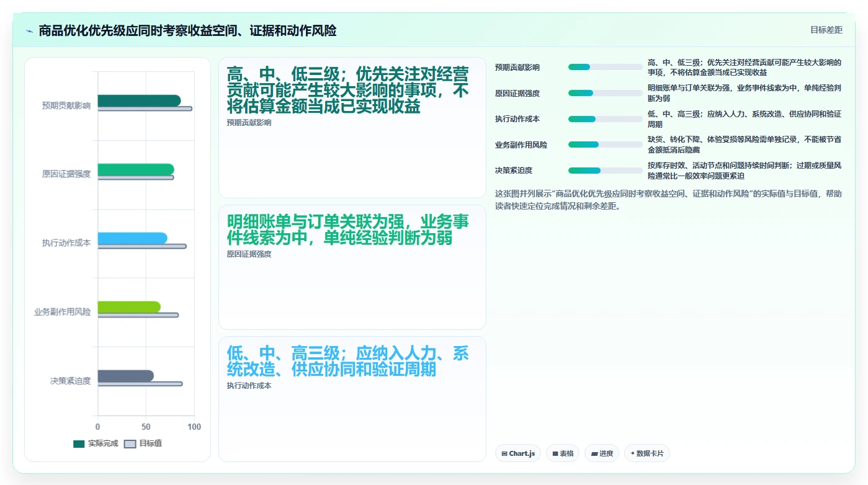Click the 50 tick on the chart x-axis
The image size is (868, 485).
click(x=146, y=427)
